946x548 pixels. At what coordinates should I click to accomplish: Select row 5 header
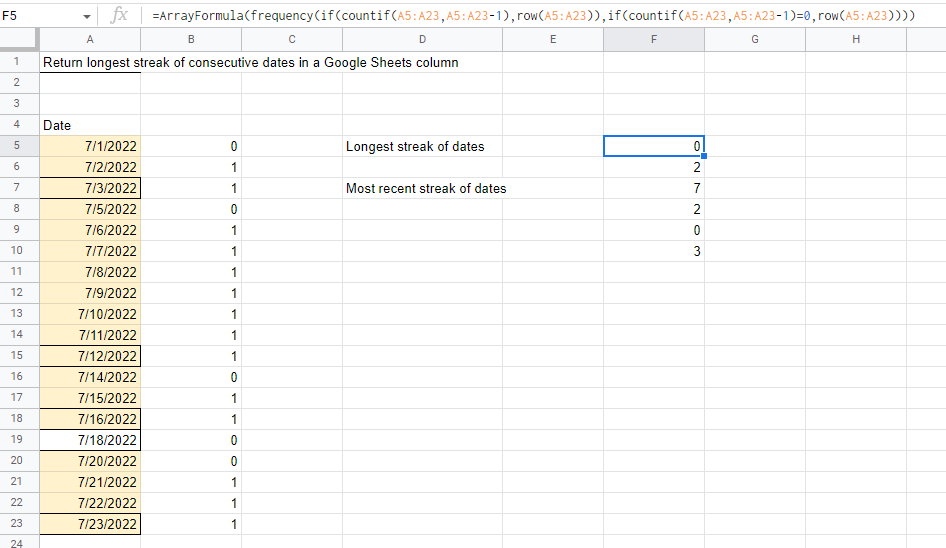[x=17, y=145]
